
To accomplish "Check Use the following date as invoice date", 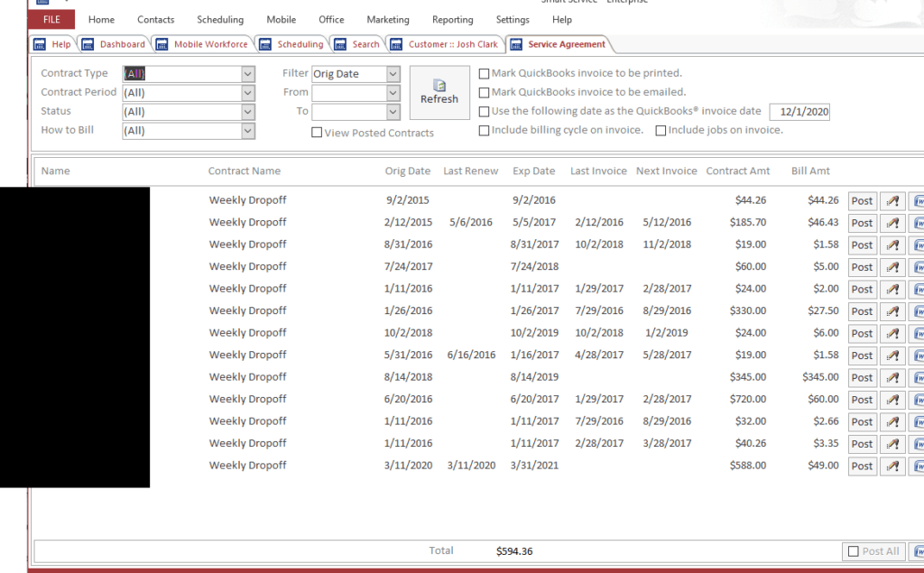I will [x=484, y=111].
